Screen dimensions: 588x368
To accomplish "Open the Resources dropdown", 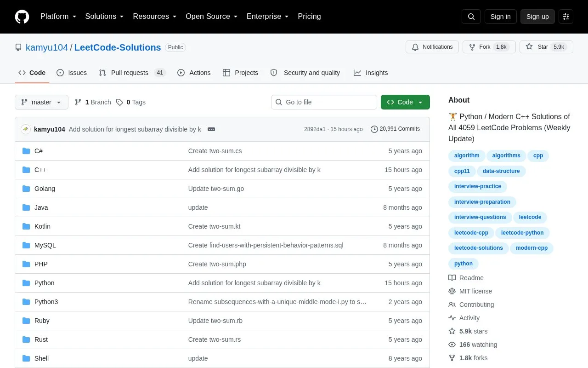I will (155, 17).
